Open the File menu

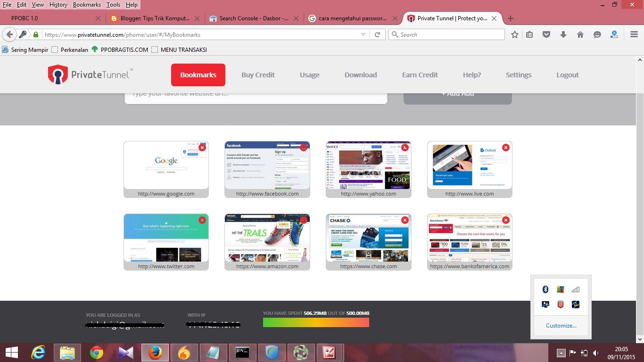7,5
